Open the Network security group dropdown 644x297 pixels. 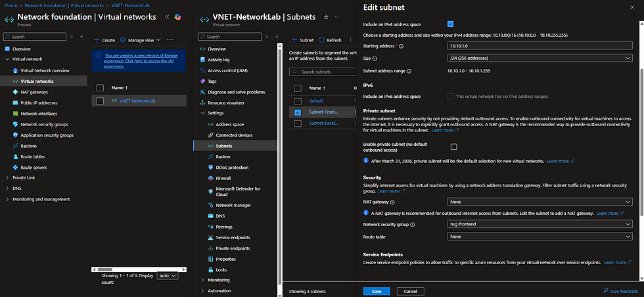[x=540, y=224]
